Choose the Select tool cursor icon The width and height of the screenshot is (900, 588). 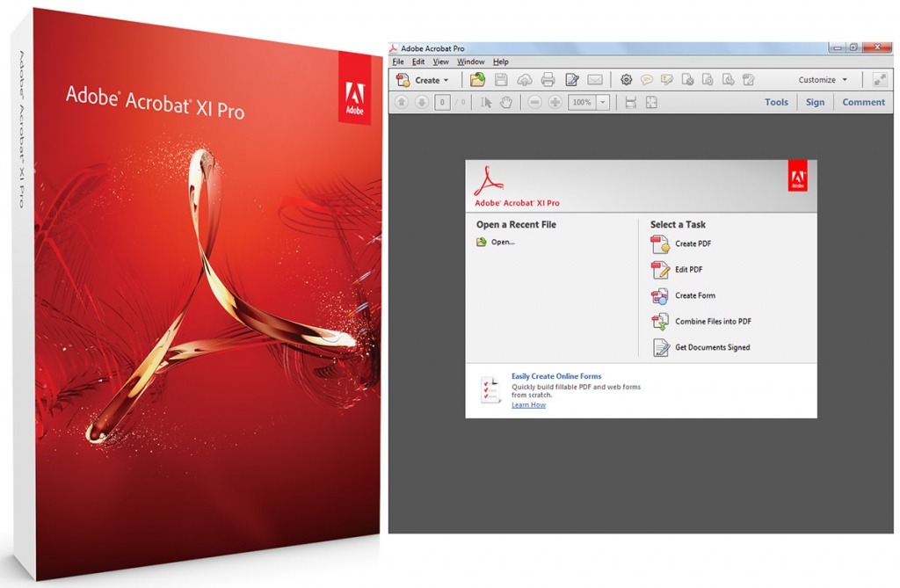tap(486, 102)
